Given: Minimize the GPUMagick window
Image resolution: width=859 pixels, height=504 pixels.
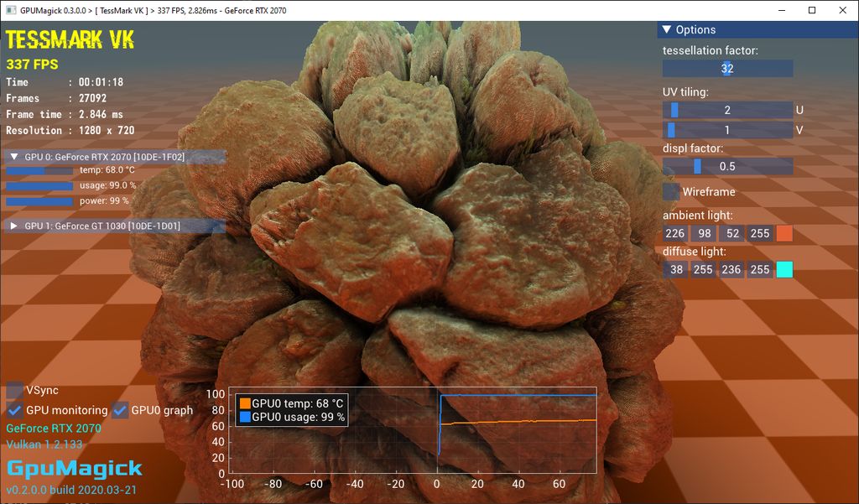Looking at the screenshot, I should 782,10.
